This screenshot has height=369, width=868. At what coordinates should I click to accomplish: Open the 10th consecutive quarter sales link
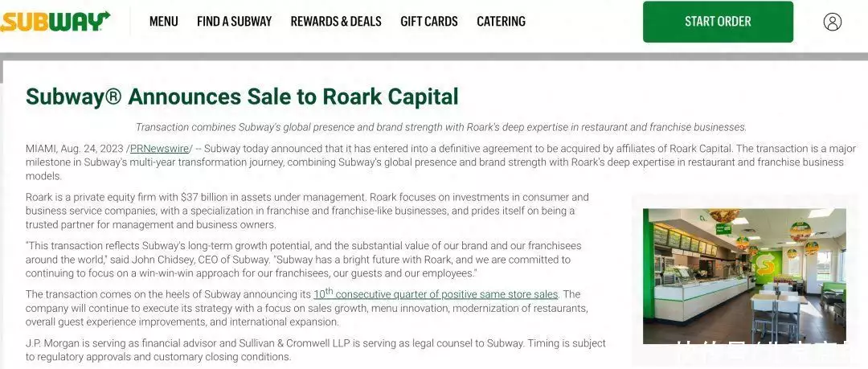tap(436, 294)
